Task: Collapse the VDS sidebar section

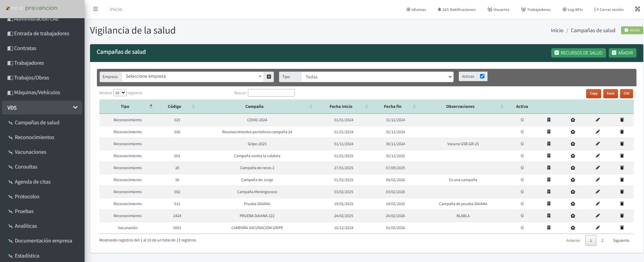Action: (x=42, y=108)
